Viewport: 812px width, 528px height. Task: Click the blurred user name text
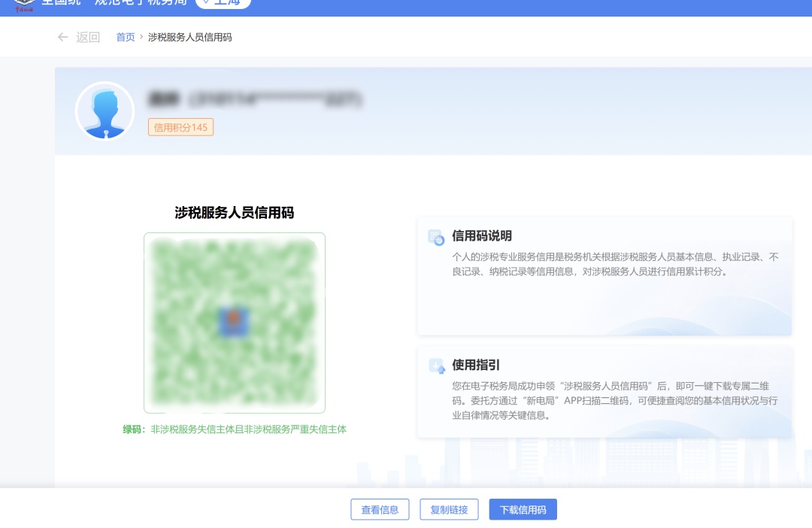click(256, 99)
